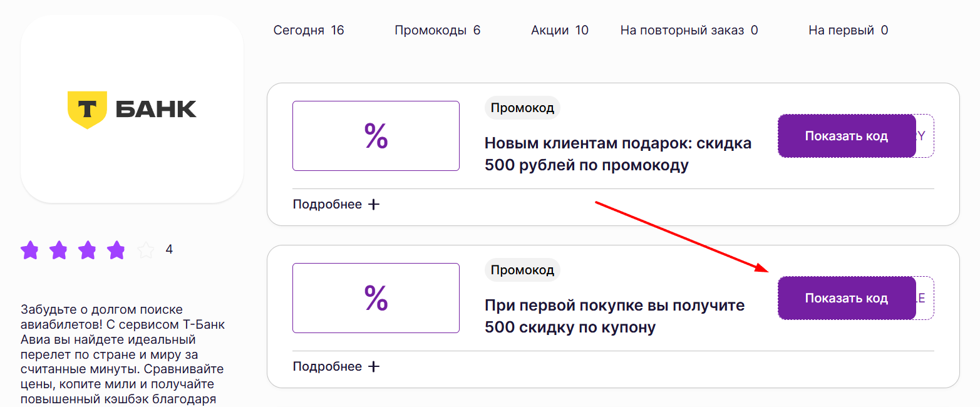Select the percent icon on the first coupon
Viewport: 980px width, 407px height.
click(x=375, y=136)
